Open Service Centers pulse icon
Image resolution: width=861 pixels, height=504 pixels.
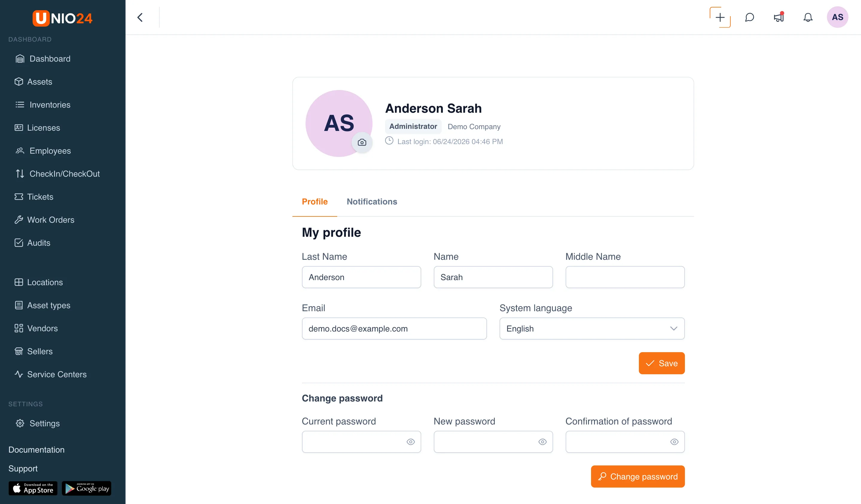pyautogui.click(x=19, y=374)
